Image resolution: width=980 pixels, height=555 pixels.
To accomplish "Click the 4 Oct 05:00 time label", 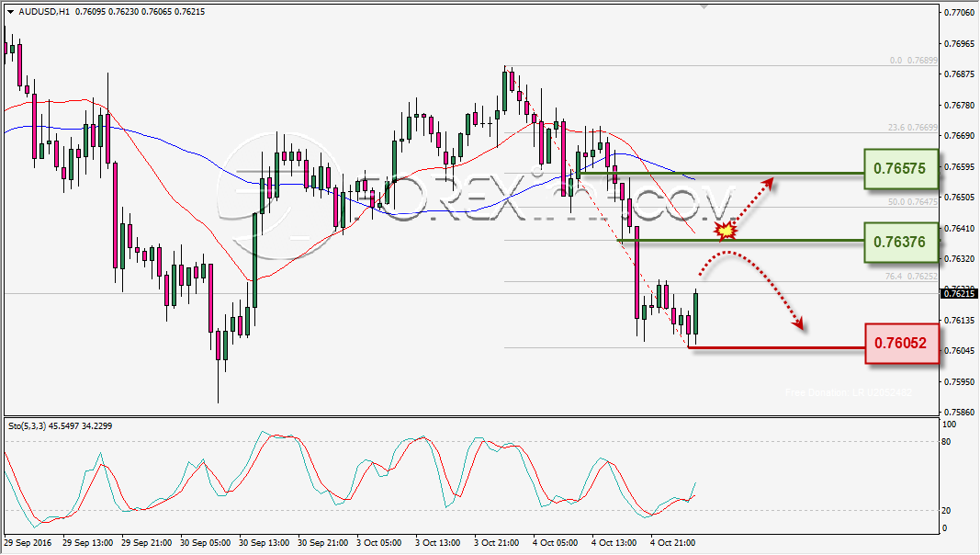I will [556, 542].
